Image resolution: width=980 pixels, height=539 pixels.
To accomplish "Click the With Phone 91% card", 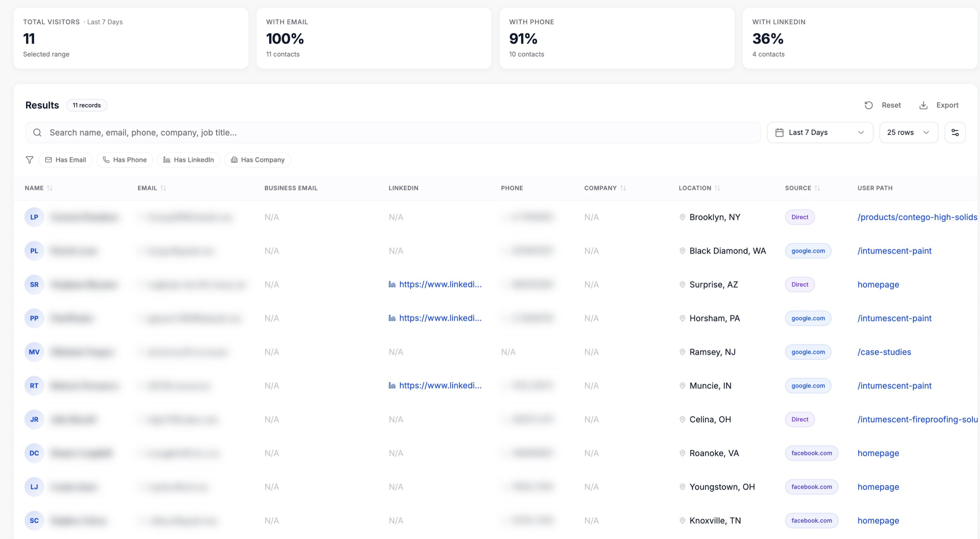I will point(617,38).
